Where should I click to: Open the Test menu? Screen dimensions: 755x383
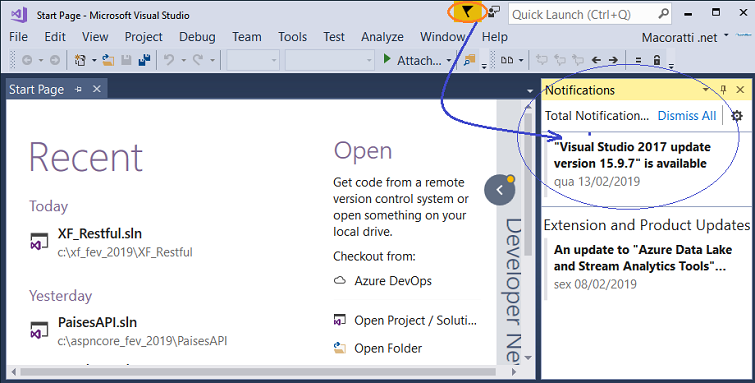pos(334,37)
